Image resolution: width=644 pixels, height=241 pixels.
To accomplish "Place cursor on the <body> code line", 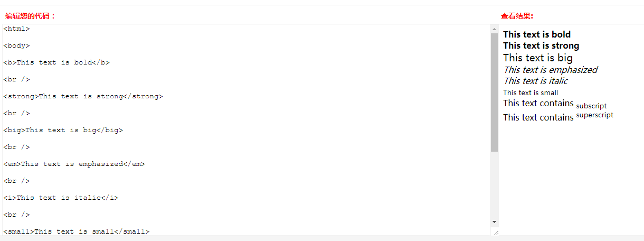I will 17,45.
